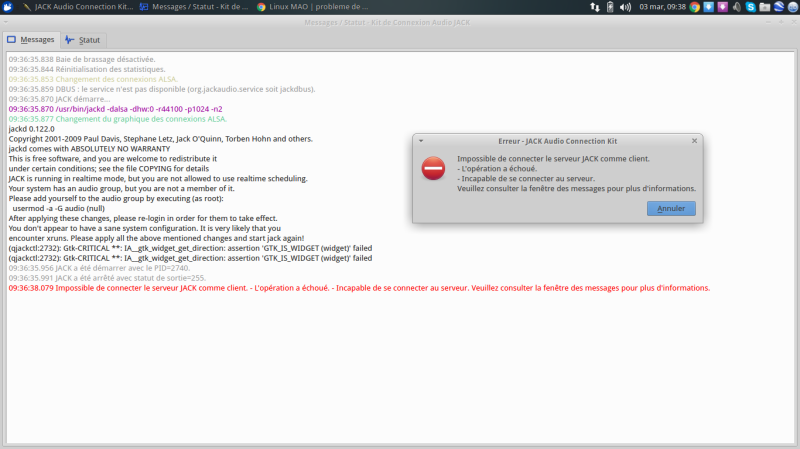
Task: Click the Annuler button
Action: pos(671,208)
